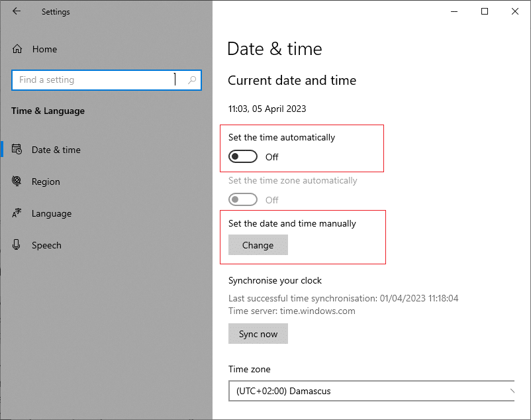Switch to the Speech settings page
The image size is (531, 420).
tap(46, 245)
